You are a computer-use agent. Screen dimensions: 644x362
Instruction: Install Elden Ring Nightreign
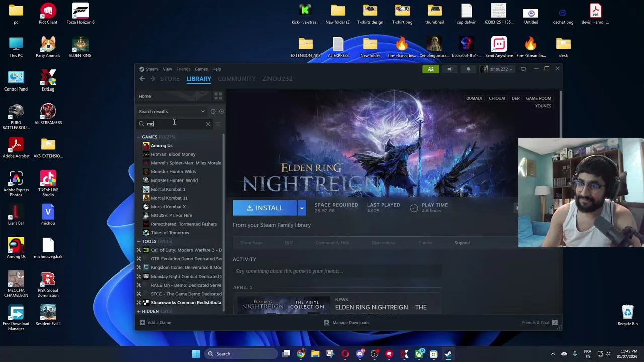pos(265,208)
